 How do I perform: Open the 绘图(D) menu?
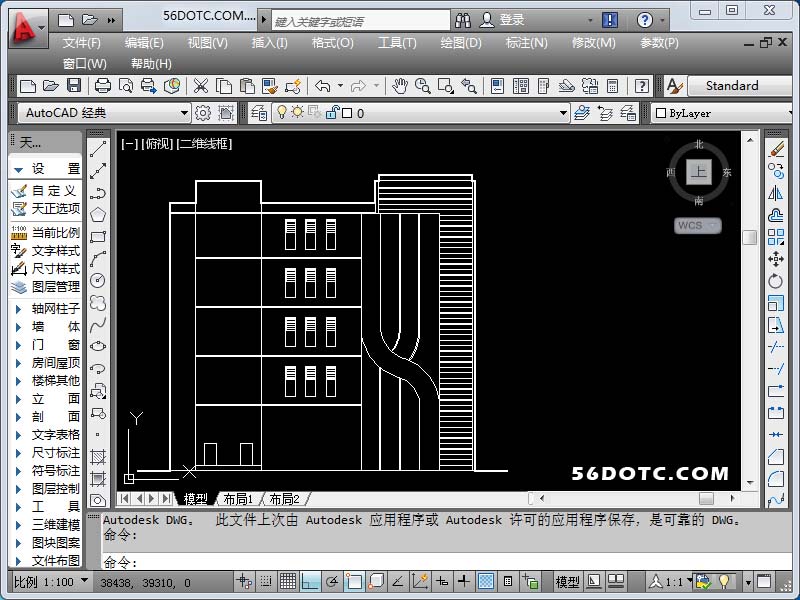[x=460, y=43]
